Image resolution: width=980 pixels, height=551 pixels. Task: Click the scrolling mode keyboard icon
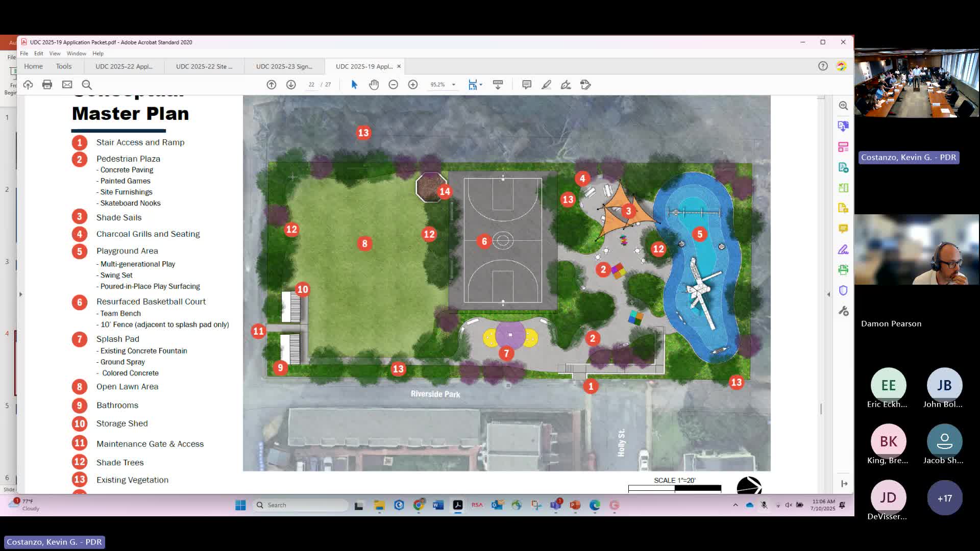click(498, 85)
